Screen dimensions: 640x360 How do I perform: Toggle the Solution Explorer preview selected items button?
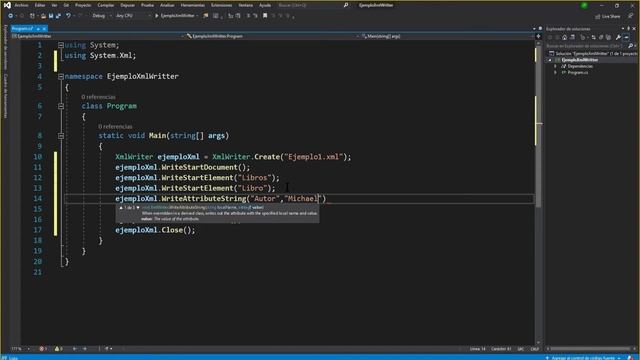coord(627,37)
